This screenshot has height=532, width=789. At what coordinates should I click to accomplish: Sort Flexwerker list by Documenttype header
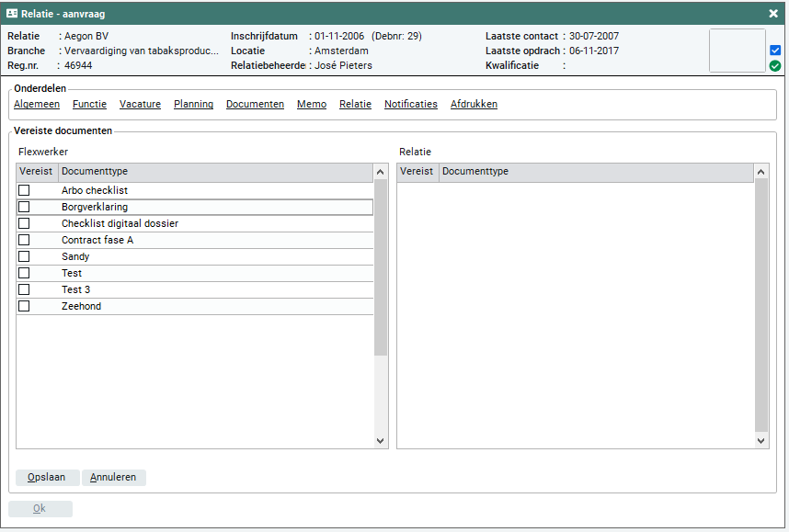215,172
